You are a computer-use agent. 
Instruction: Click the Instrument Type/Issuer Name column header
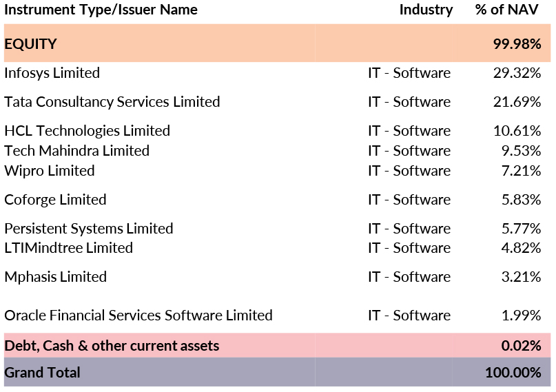click(101, 10)
